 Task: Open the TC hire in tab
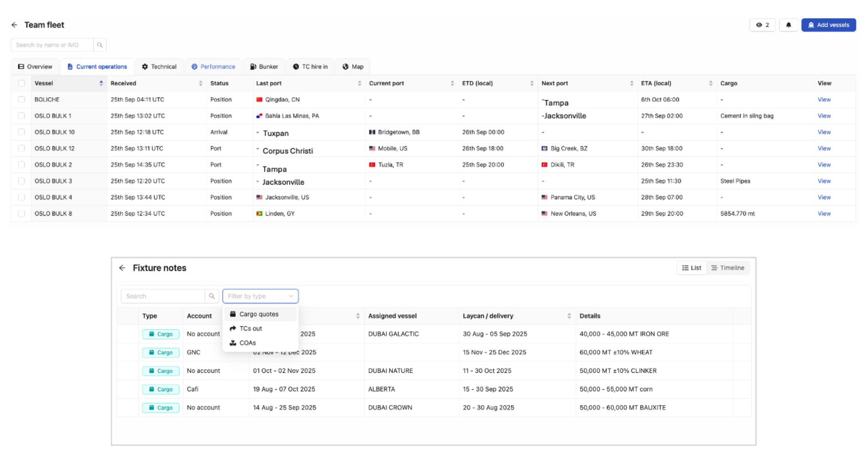tap(310, 67)
